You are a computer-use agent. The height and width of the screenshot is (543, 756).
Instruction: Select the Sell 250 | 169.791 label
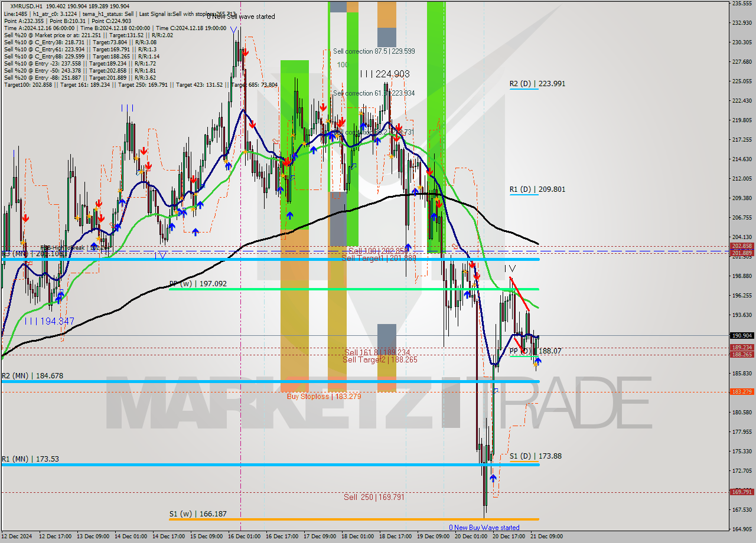[374, 497]
